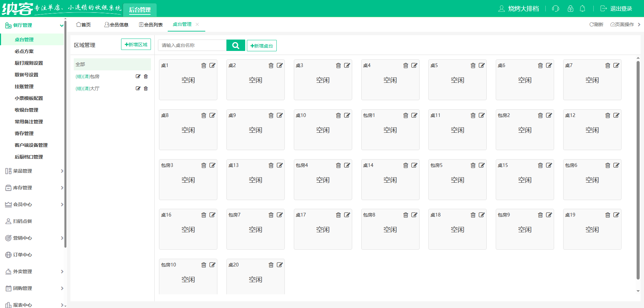The width and height of the screenshot is (644, 308).
Task: Edit table 桌20 with pencil icon
Action: 280,265
